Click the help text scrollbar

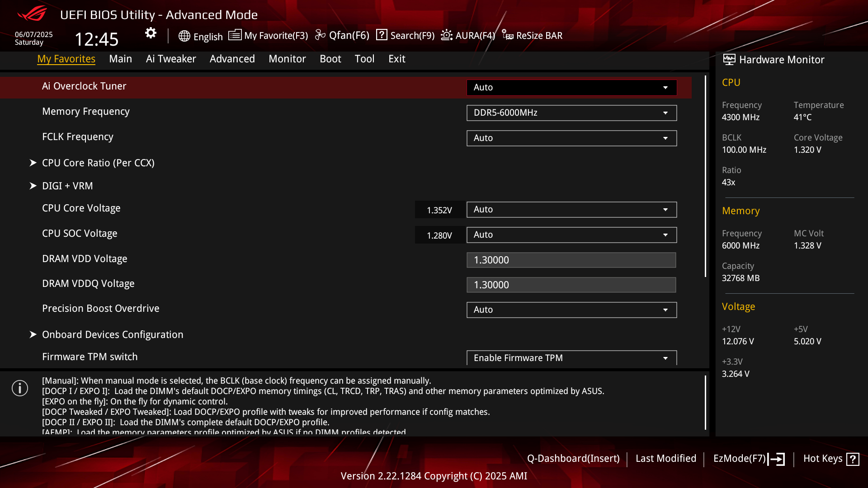tap(705, 402)
